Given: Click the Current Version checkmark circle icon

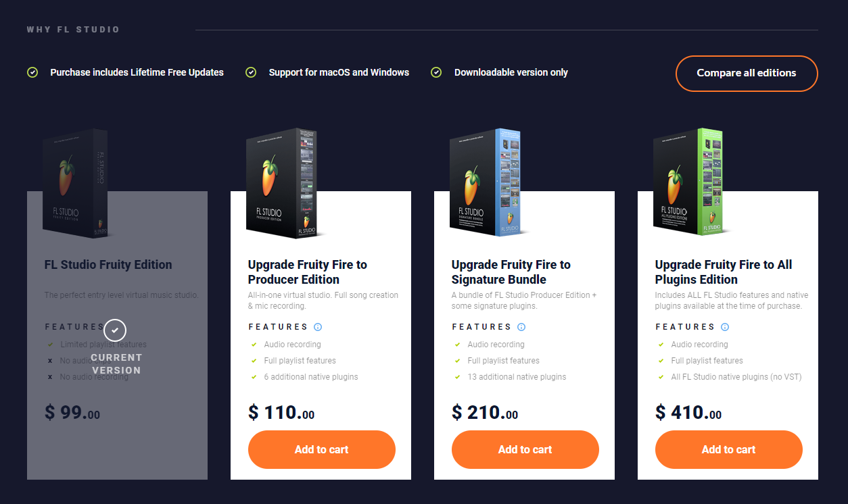Looking at the screenshot, I should (116, 330).
